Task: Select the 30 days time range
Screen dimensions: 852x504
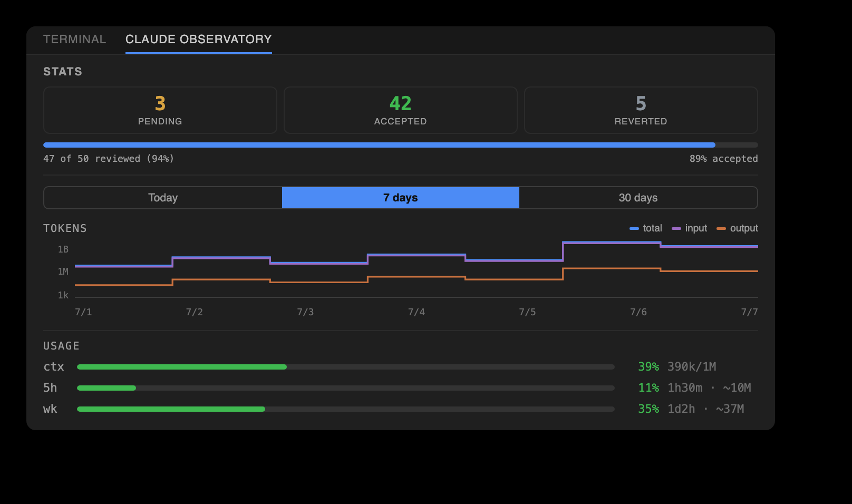Action: (x=638, y=198)
